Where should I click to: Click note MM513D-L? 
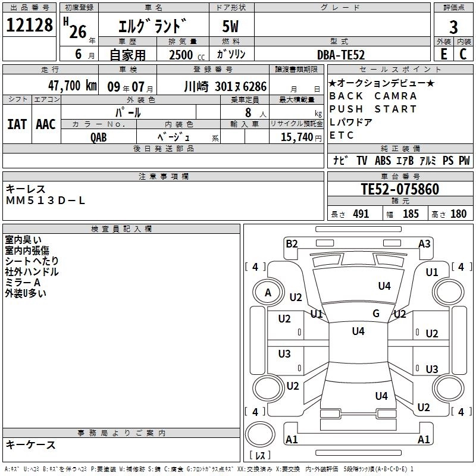pyautogui.click(x=46, y=201)
